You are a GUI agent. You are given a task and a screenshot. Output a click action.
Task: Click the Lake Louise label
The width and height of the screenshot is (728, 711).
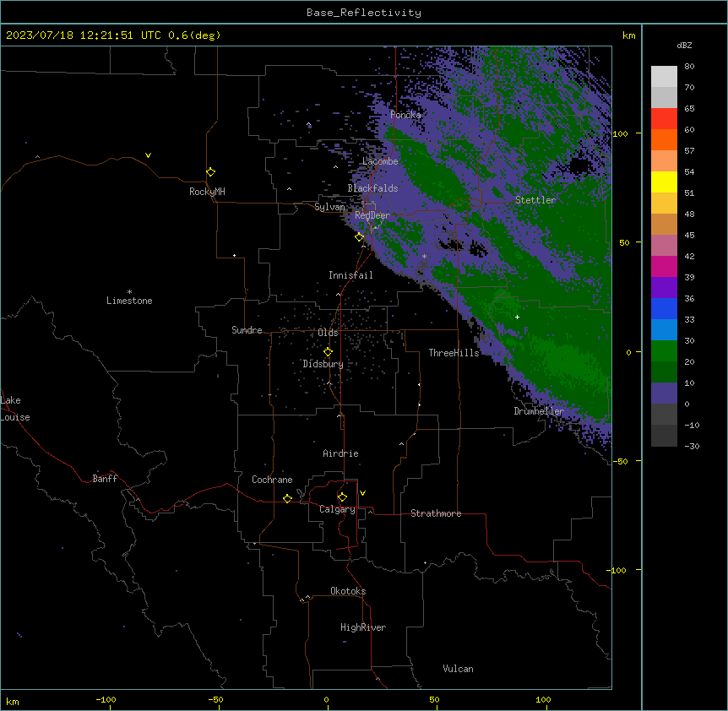(x=14, y=409)
